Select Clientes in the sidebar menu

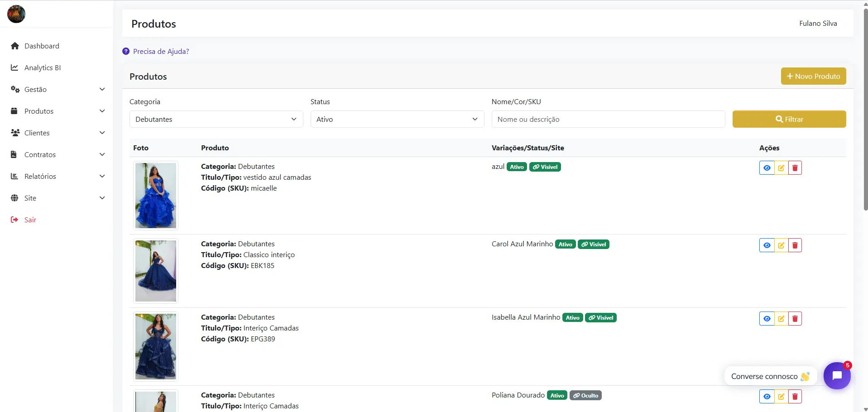[37, 133]
